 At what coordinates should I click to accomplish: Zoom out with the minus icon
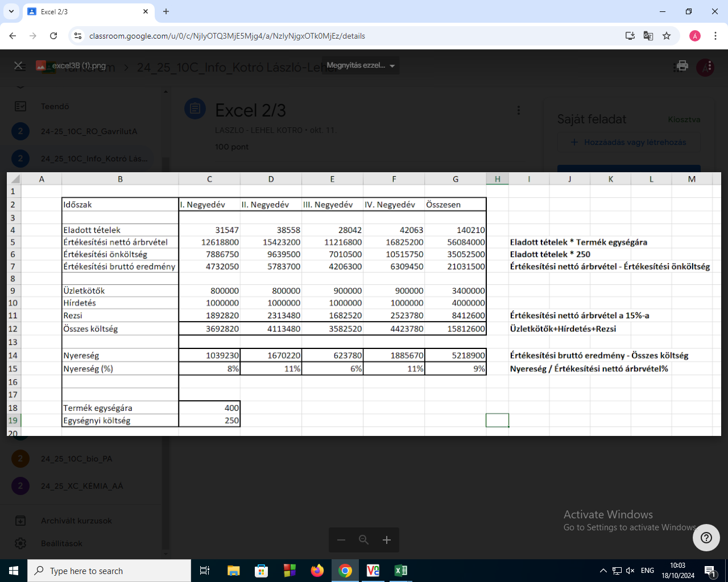[x=341, y=540]
